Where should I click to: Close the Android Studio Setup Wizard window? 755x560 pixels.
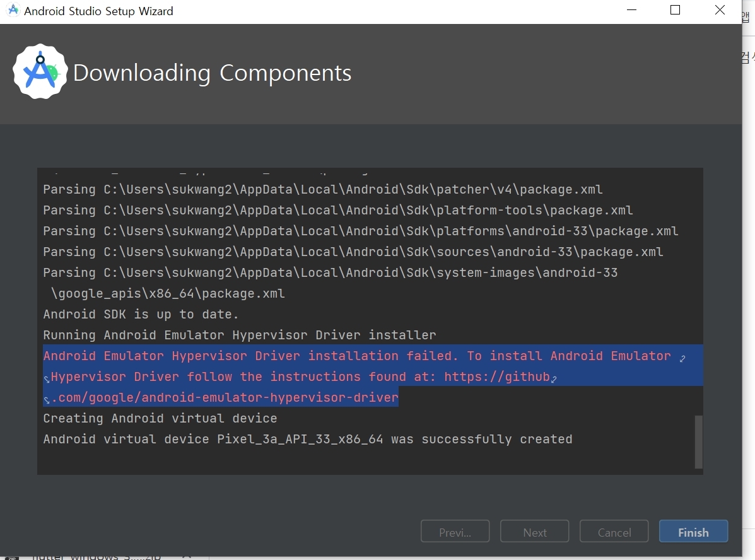720,10
